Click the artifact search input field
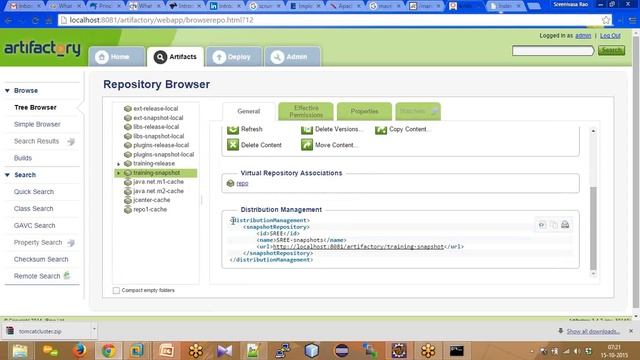Viewport: 640px width, 360px height. tap(553, 50)
